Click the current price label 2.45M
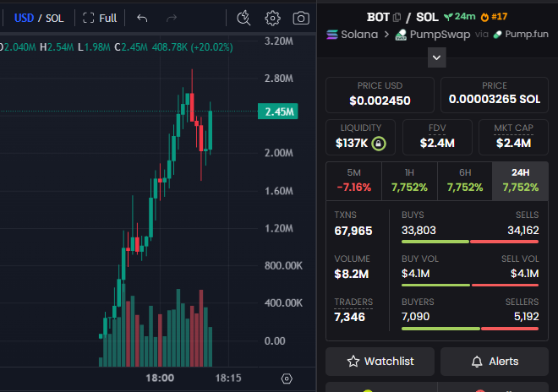 pyautogui.click(x=278, y=112)
